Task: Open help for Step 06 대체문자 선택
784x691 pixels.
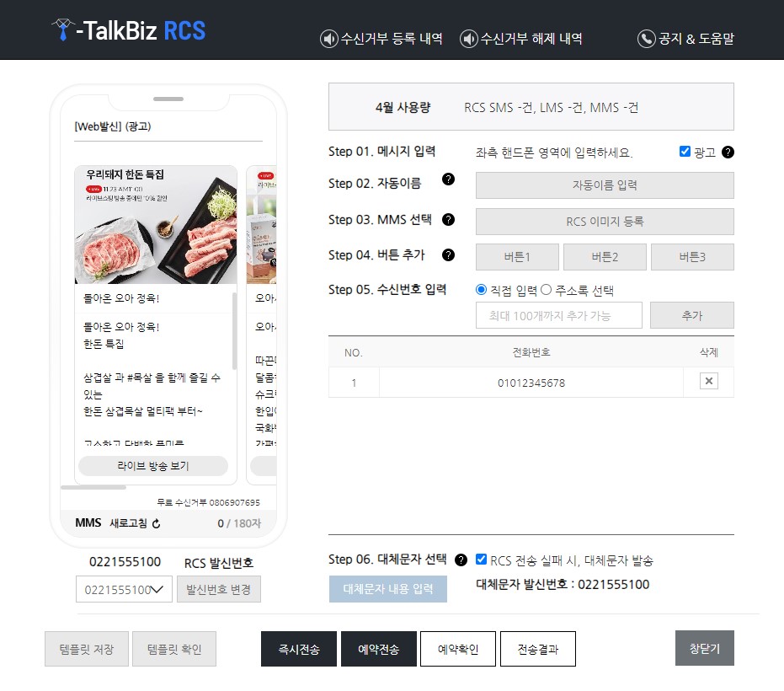Action: tap(460, 559)
